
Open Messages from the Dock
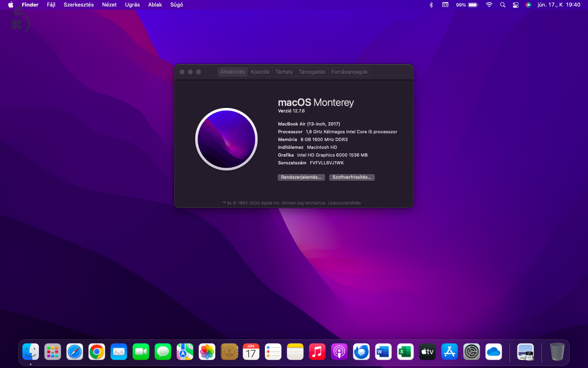pos(163,352)
